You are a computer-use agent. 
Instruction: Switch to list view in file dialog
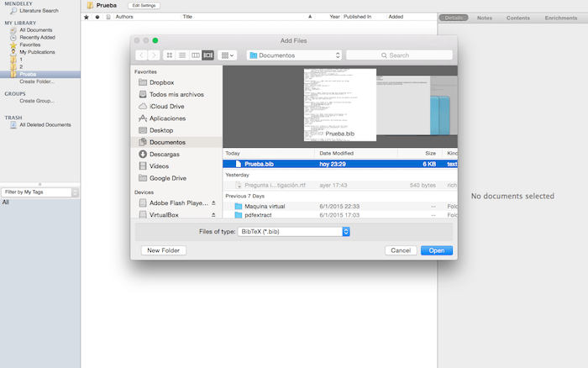182,55
